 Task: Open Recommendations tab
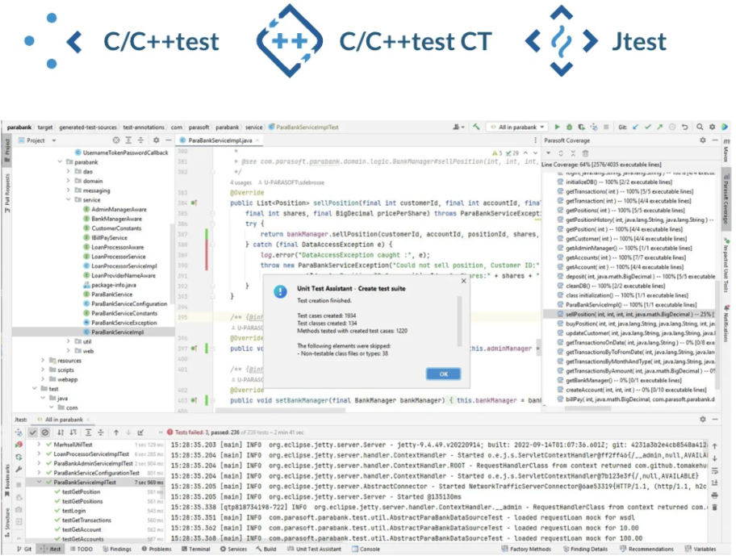click(646, 549)
